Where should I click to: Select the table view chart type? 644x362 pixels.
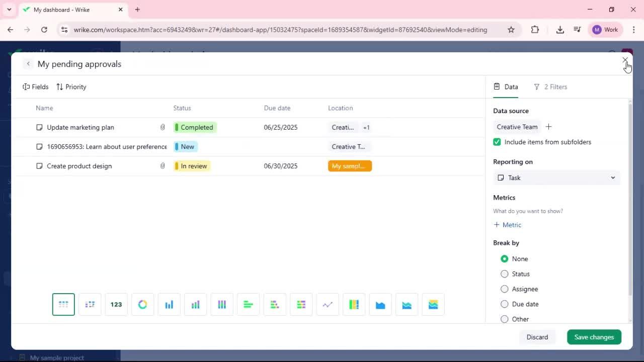coord(63,305)
